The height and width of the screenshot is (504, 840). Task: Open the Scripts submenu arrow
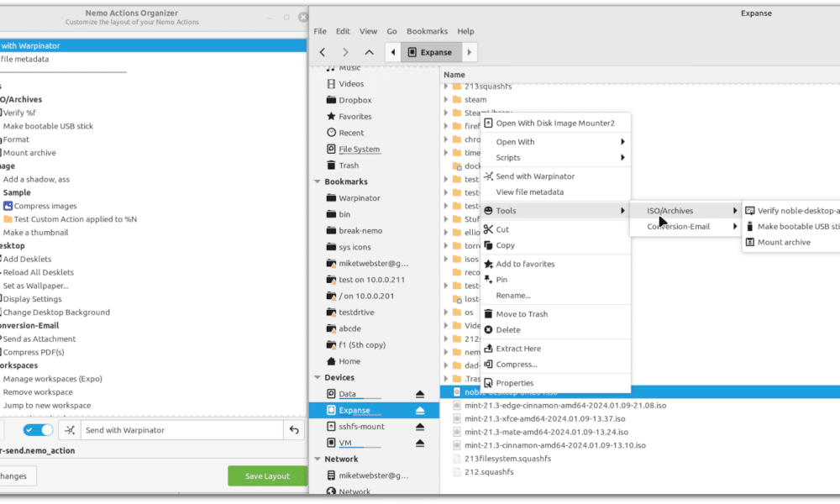pyautogui.click(x=622, y=157)
